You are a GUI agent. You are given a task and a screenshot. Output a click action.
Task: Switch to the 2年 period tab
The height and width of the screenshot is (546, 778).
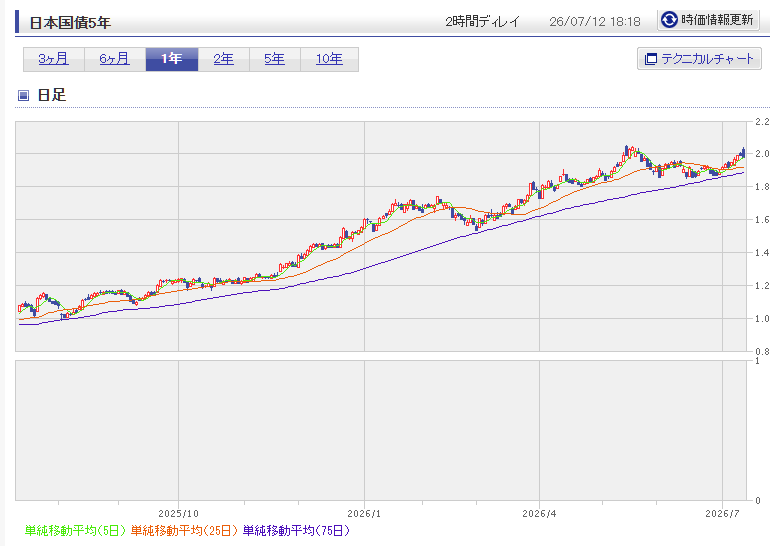[224, 59]
